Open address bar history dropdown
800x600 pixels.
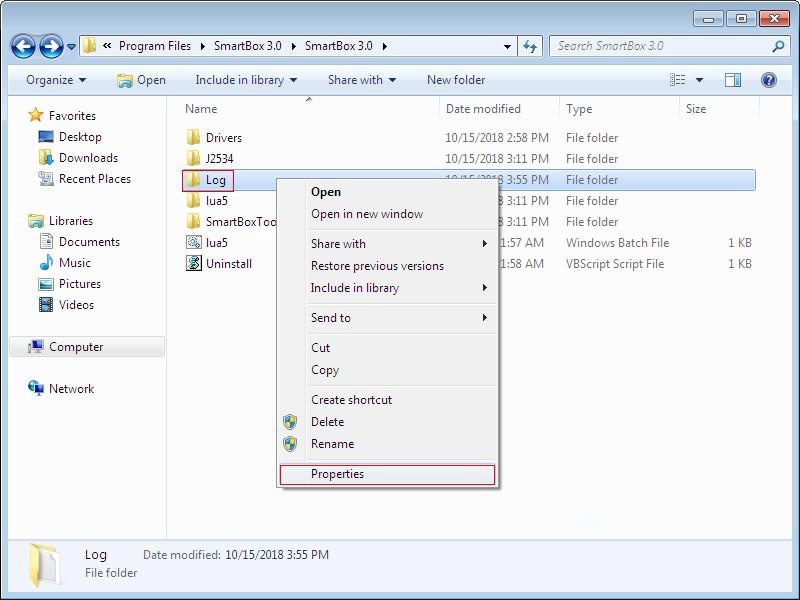click(507, 46)
